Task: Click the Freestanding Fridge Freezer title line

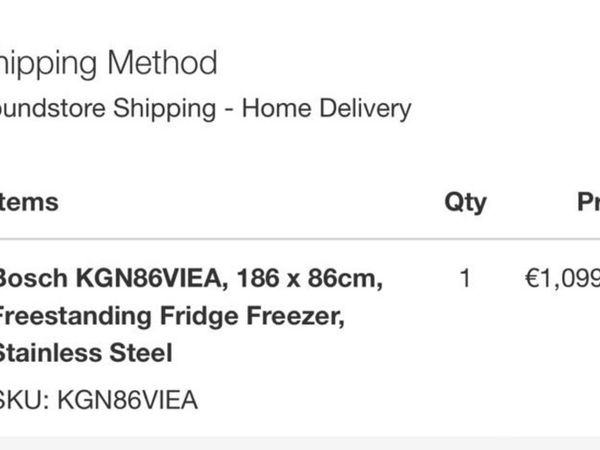Action: 172,316
